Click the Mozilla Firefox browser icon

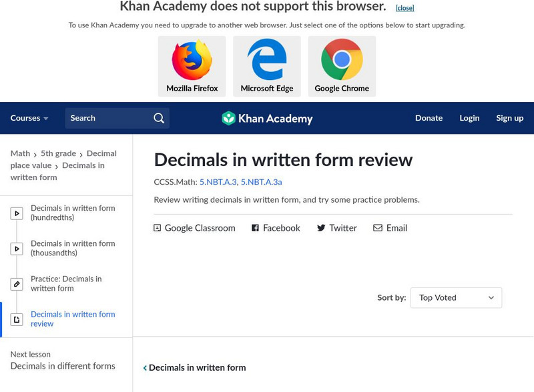(192, 60)
